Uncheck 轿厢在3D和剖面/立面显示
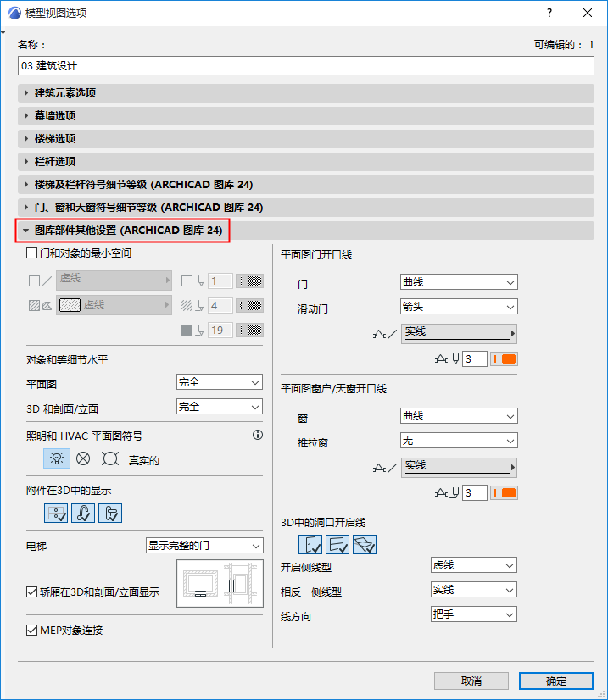This screenshot has height=700, width=608. (31, 592)
